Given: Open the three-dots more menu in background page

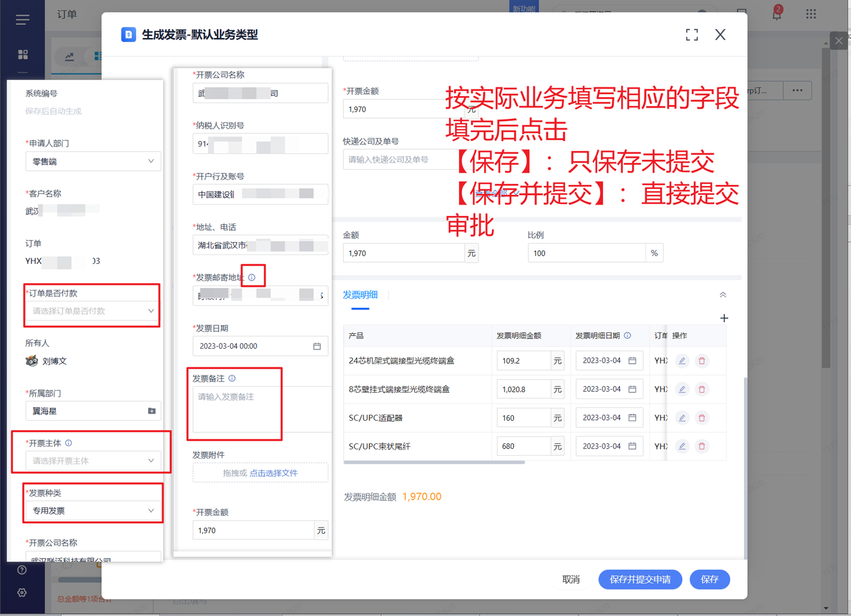Looking at the screenshot, I should pos(797,90).
